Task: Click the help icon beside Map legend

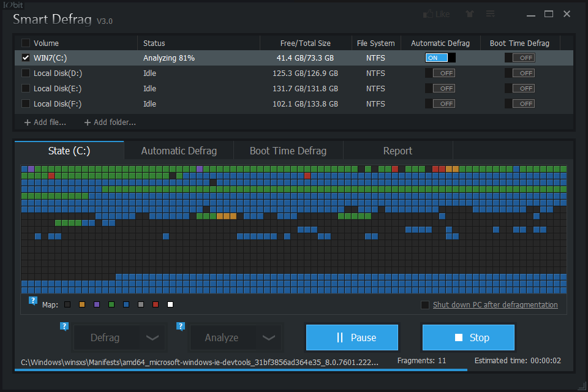Action: click(x=33, y=301)
